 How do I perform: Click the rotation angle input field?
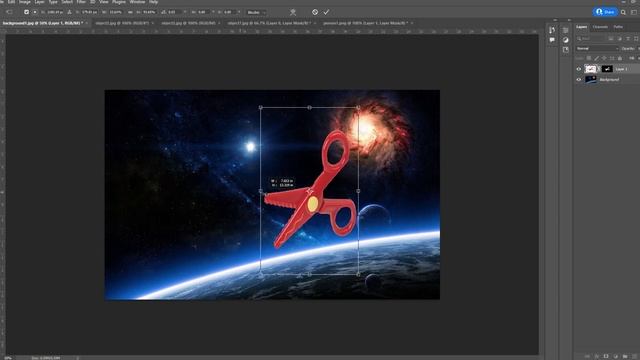tap(175, 12)
